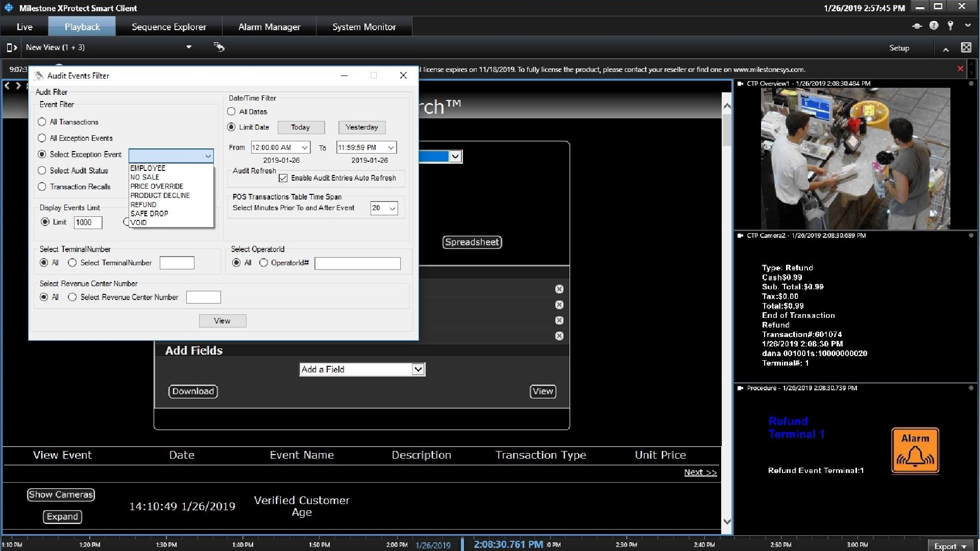
Task: Uncheck Enable Audit Entries Auto Refresh
Action: pyautogui.click(x=283, y=178)
